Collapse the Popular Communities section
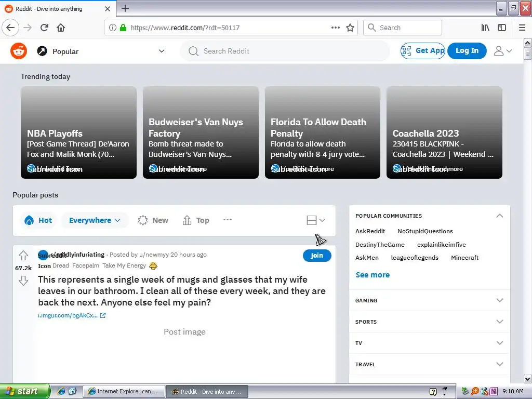This screenshot has width=532, height=399. tap(499, 216)
